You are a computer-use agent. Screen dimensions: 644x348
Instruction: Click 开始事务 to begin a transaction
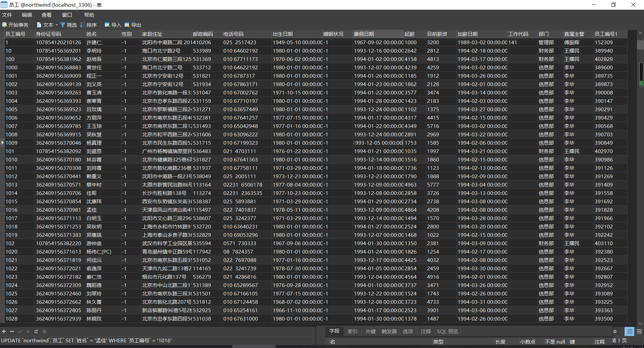click(15, 24)
